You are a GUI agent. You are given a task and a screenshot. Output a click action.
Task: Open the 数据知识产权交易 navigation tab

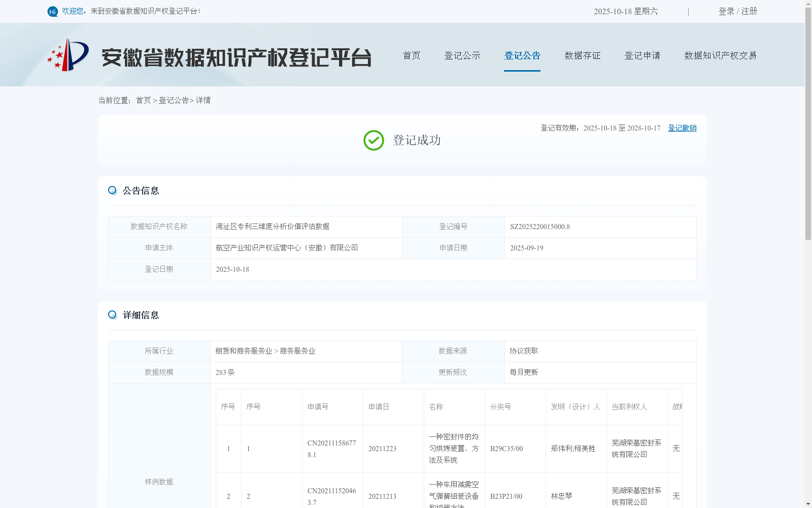[721, 55]
